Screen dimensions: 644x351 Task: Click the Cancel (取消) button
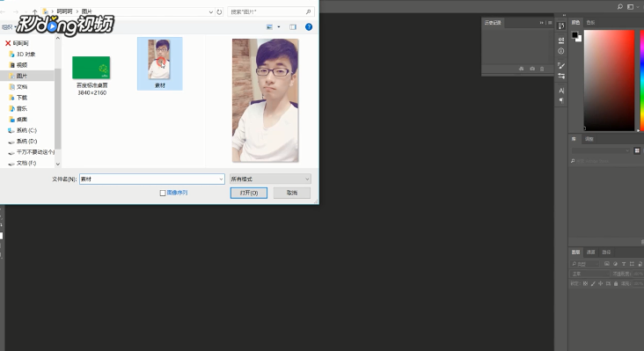pos(292,193)
